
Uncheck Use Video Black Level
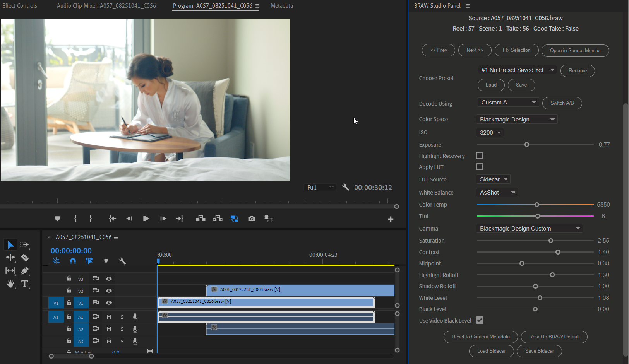[x=480, y=320]
